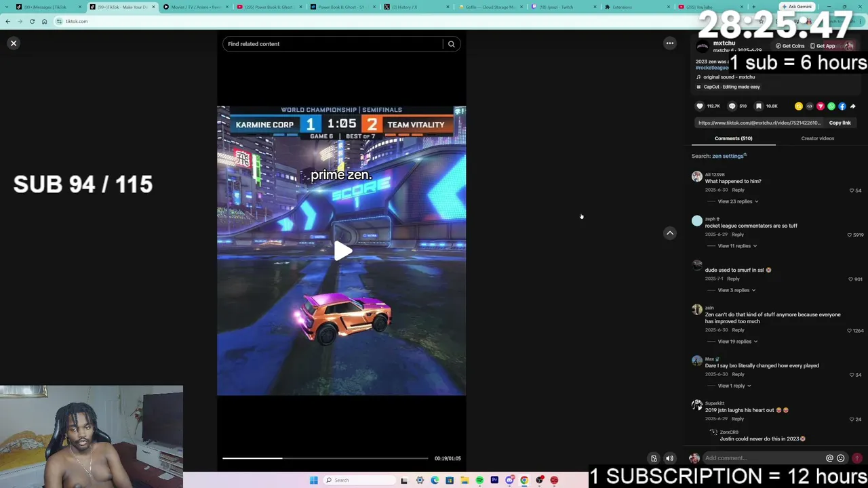868x488 pixels.
Task: Like zain's comment with 1264 likes
Action: [x=849, y=331]
